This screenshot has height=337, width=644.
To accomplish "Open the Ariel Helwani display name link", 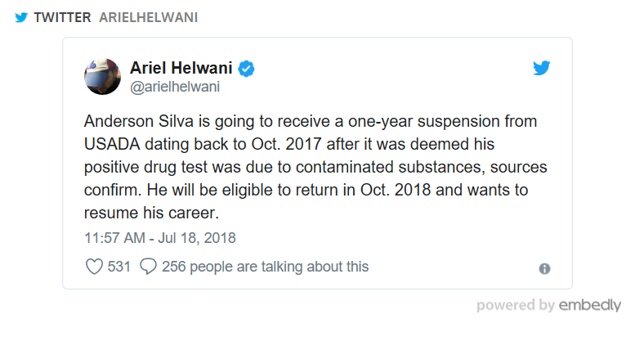I will pos(181,68).
